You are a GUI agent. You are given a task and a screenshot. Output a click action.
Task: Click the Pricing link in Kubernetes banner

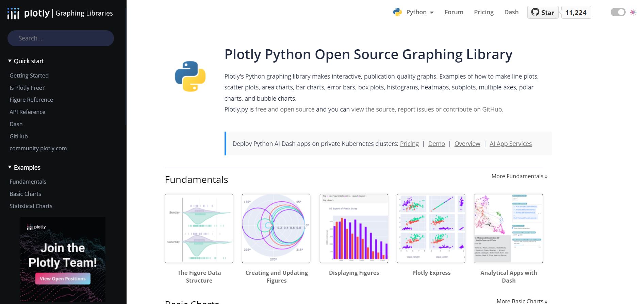(409, 143)
